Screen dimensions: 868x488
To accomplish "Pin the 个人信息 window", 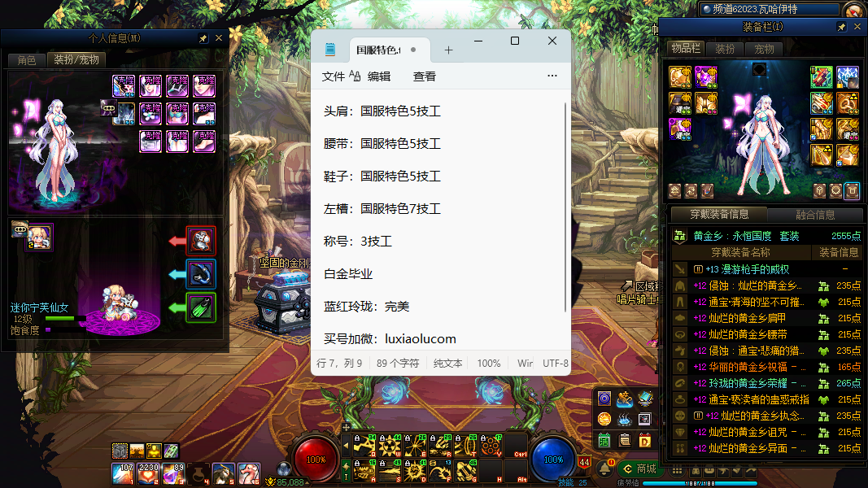I will [203, 38].
